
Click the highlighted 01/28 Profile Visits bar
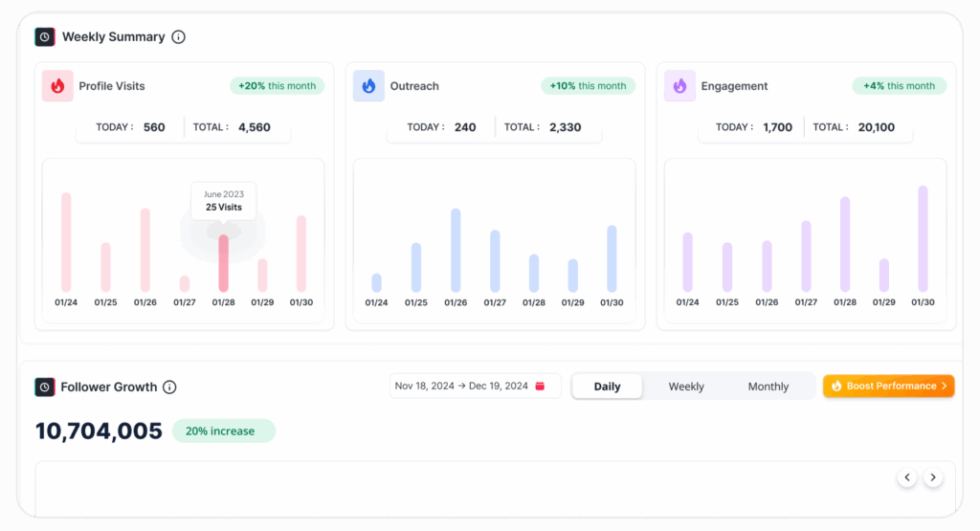pyautogui.click(x=223, y=263)
